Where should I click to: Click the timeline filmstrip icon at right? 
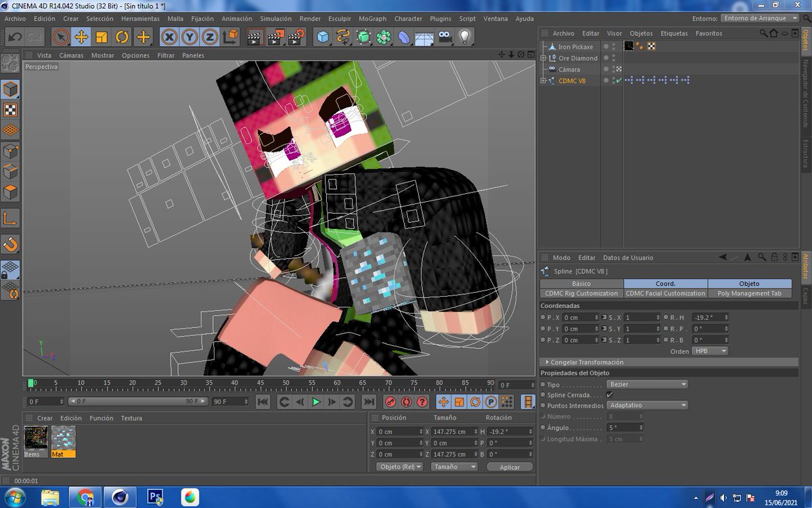click(527, 402)
